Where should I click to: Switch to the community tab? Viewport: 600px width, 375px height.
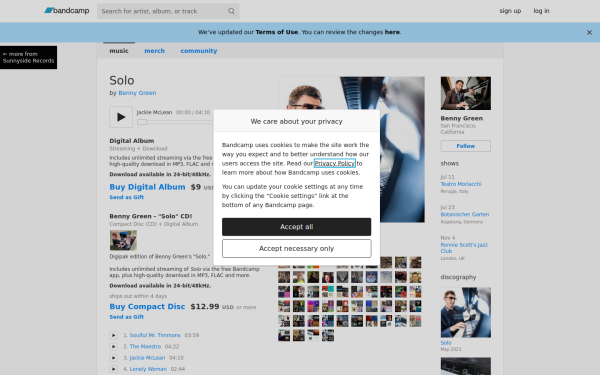199,51
